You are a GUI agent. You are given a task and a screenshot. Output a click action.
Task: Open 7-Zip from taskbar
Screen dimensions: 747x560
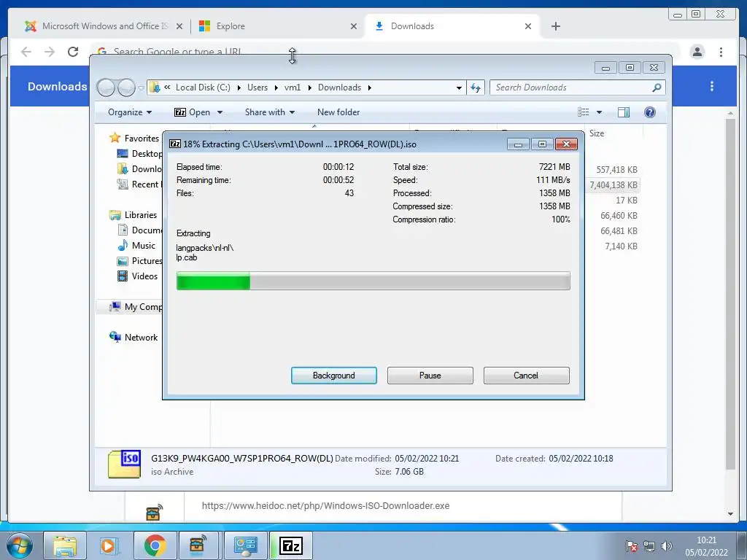pyautogui.click(x=291, y=545)
